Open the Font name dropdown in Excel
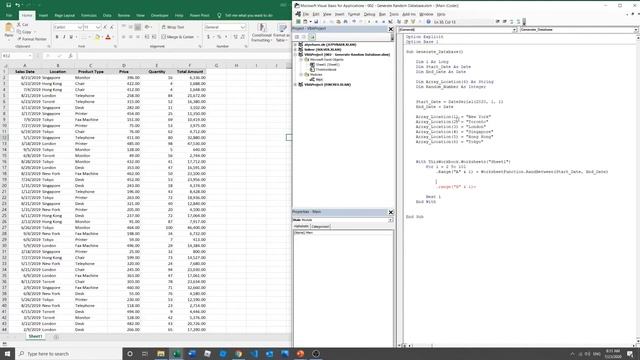640x360 pixels. pos(79,27)
